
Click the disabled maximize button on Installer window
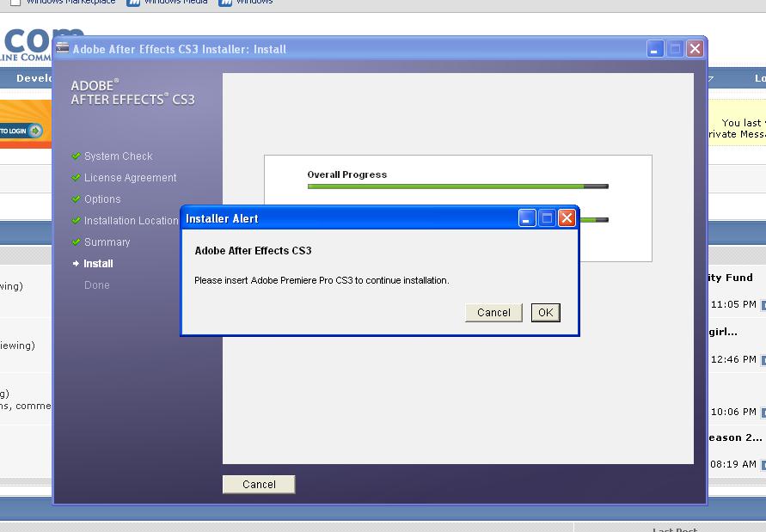(x=675, y=48)
